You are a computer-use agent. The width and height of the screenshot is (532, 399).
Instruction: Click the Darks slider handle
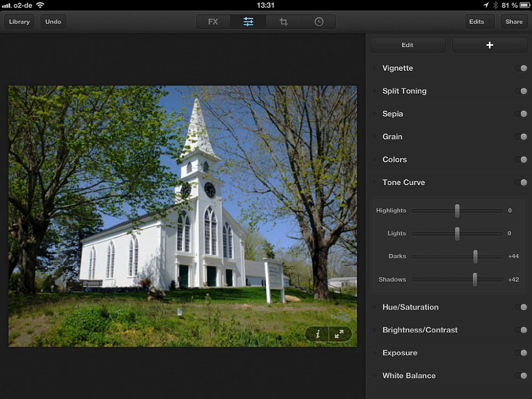pos(475,256)
